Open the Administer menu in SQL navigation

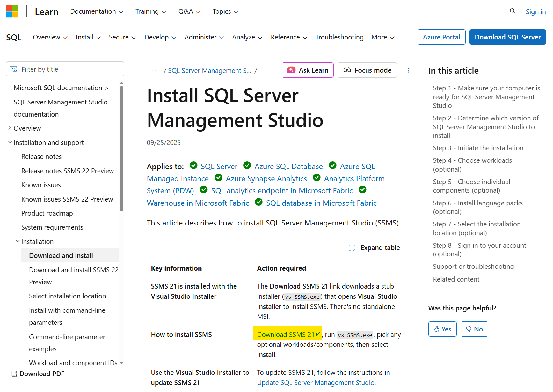coord(204,37)
